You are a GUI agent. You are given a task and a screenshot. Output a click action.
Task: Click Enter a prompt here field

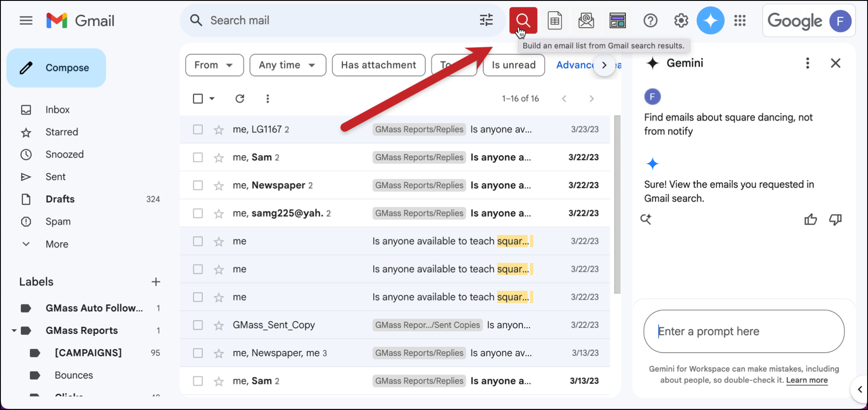pos(744,331)
